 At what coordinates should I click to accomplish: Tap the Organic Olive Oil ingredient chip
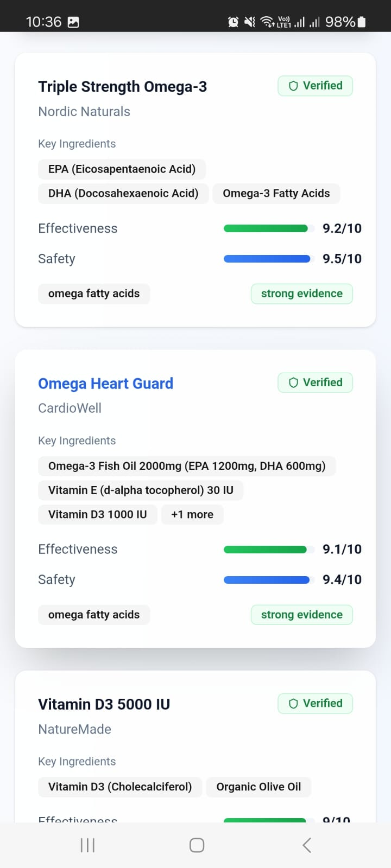coord(258,787)
